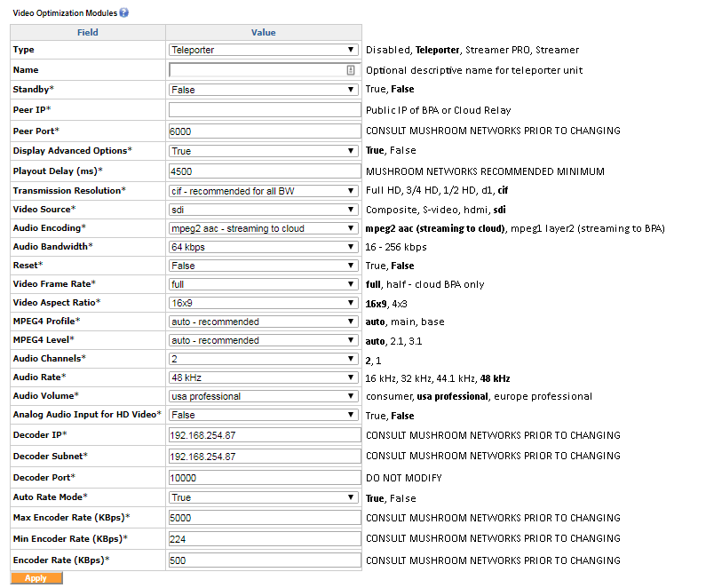The height and width of the screenshot is (588, 706).
Task: Click 'Disabled, Teleporter, Streamer PRO, Streamer' hint
Action: (x=472, y=50)
